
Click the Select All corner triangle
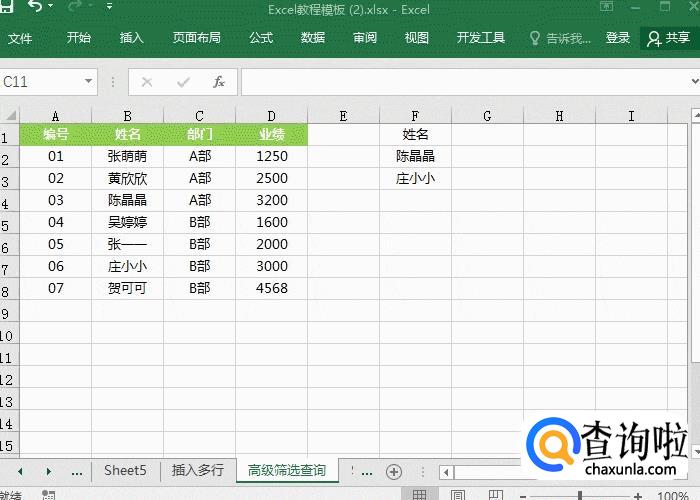click(x=11, y=116)
